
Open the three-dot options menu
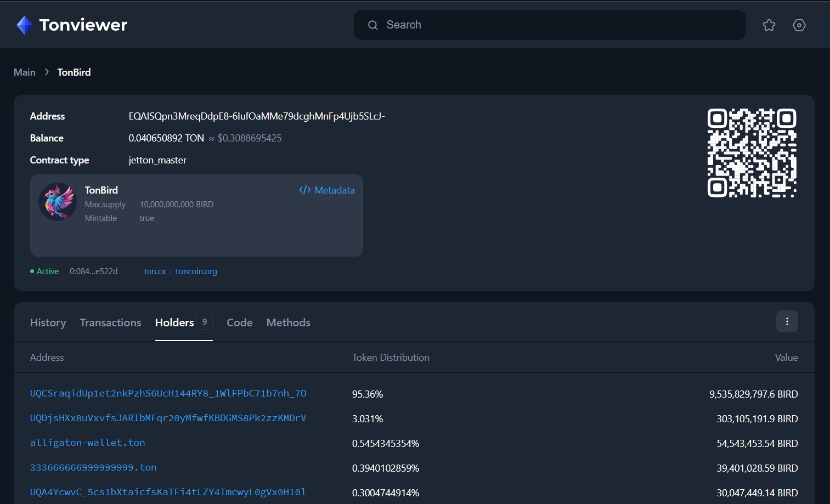[x=787, y=322]
